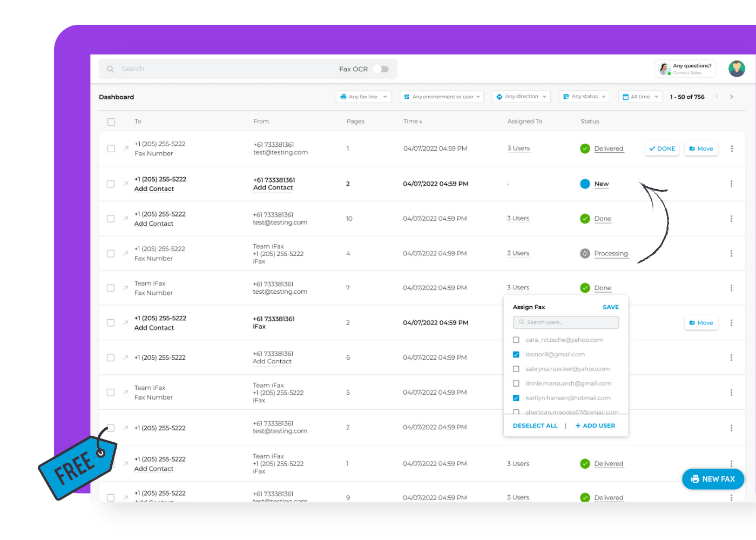Click the grey Processing status icon
The image size is (756, 540).
click(585, 253)
